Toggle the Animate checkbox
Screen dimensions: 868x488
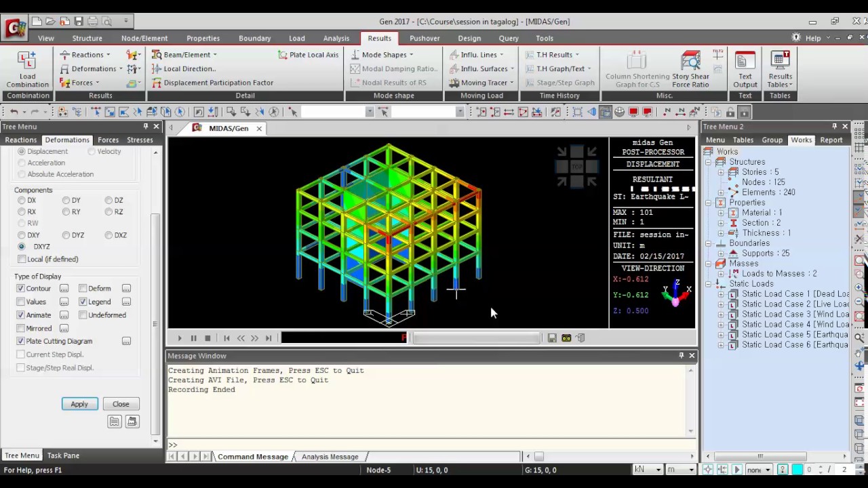20,314
